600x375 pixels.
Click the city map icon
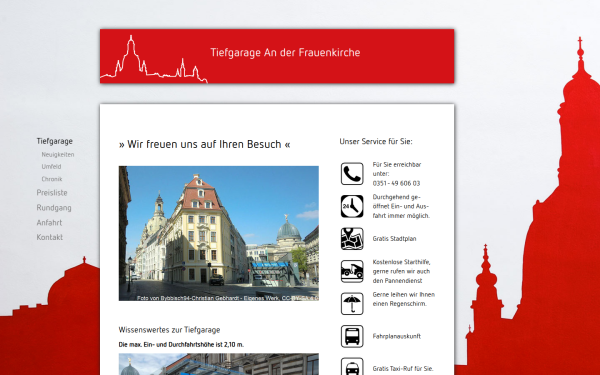click(352, 239)
